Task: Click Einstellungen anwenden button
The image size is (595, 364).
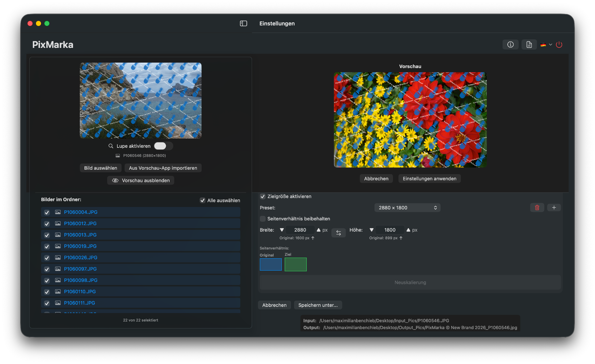Action: (x=429, y=179)
